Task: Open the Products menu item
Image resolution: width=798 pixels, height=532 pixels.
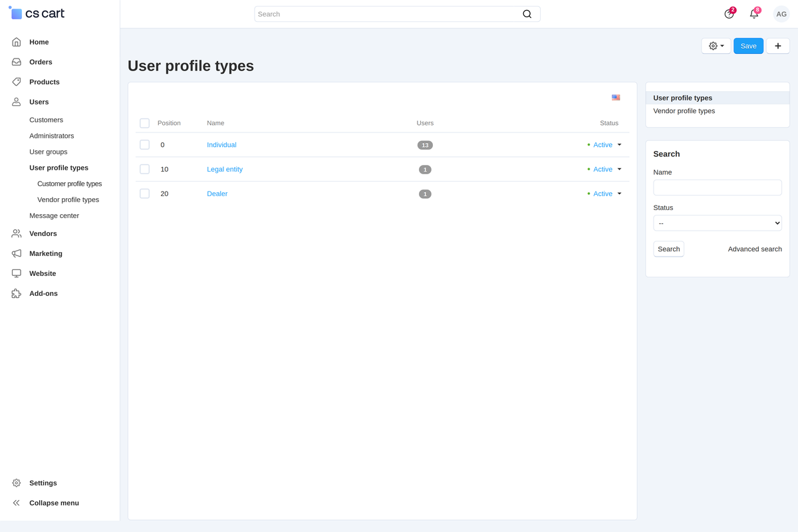Action: coord(45,82)
